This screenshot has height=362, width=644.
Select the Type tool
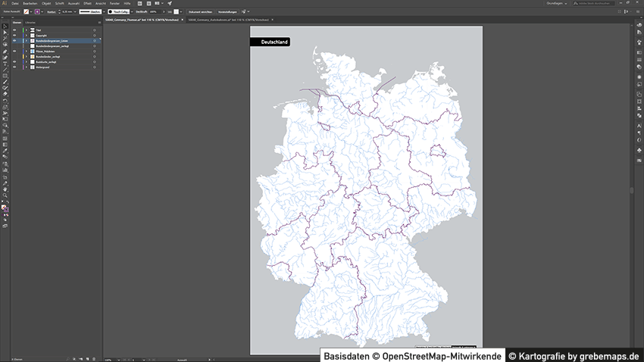pos(5,64)
